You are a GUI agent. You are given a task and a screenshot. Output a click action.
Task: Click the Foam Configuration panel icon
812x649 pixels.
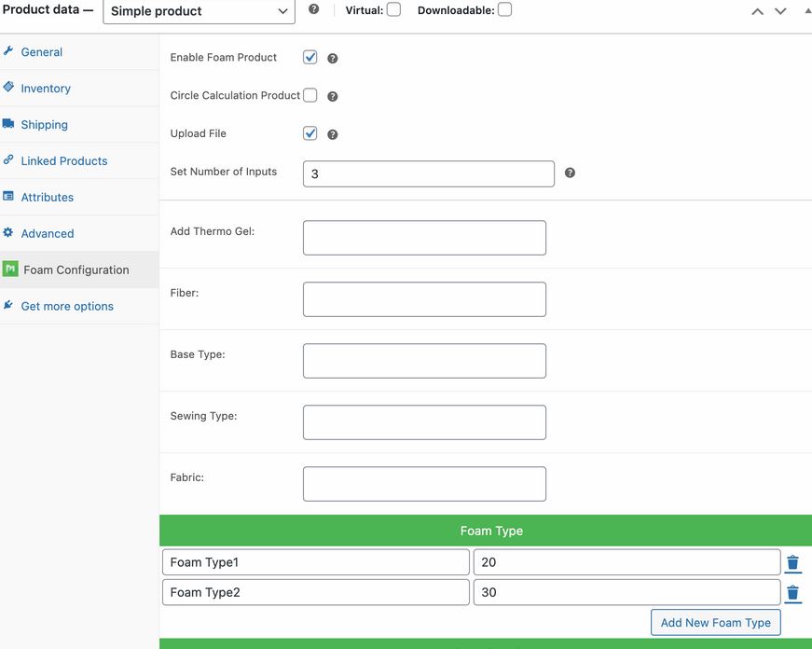(9, 269)
